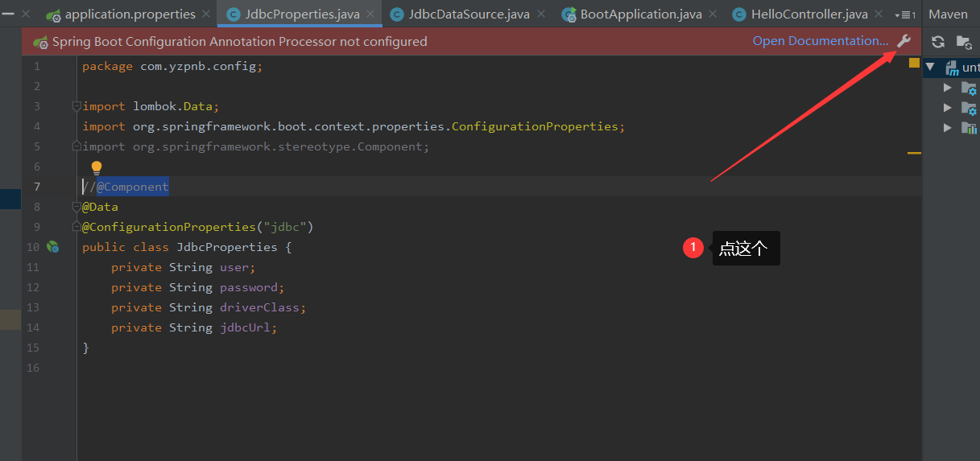Collapse the Maven project root node
The image size is (980, 461).
point(931,67)
